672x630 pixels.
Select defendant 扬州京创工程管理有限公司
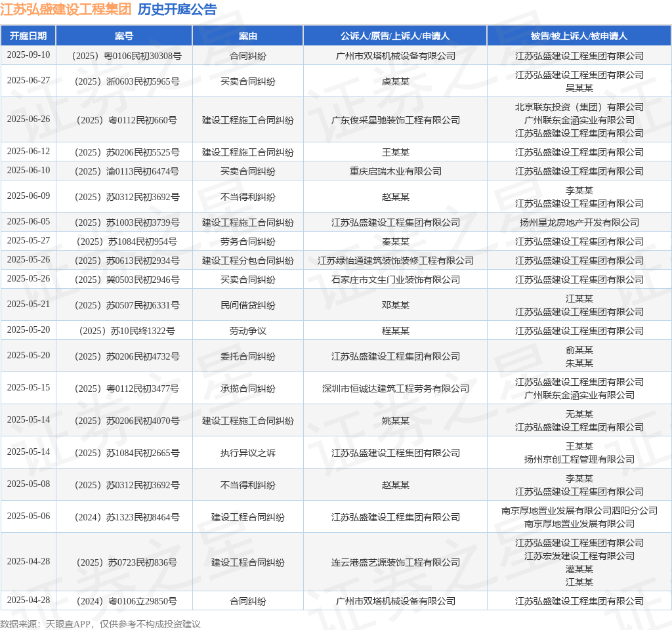coord(579,459)
